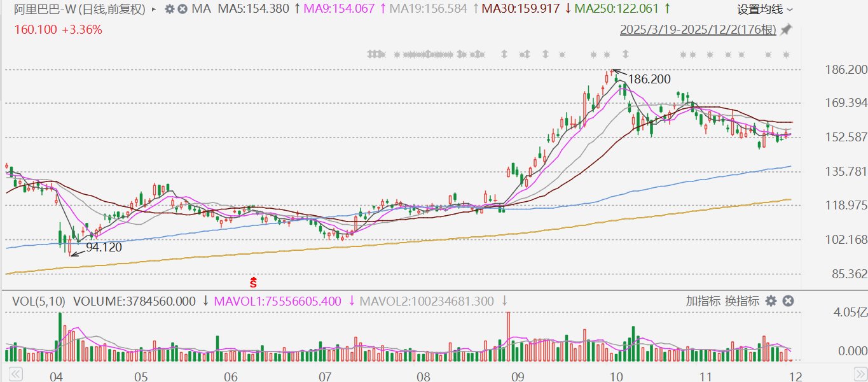Toggle the magenta MA9 average label
868x382 pixels.
click(338, 9)
